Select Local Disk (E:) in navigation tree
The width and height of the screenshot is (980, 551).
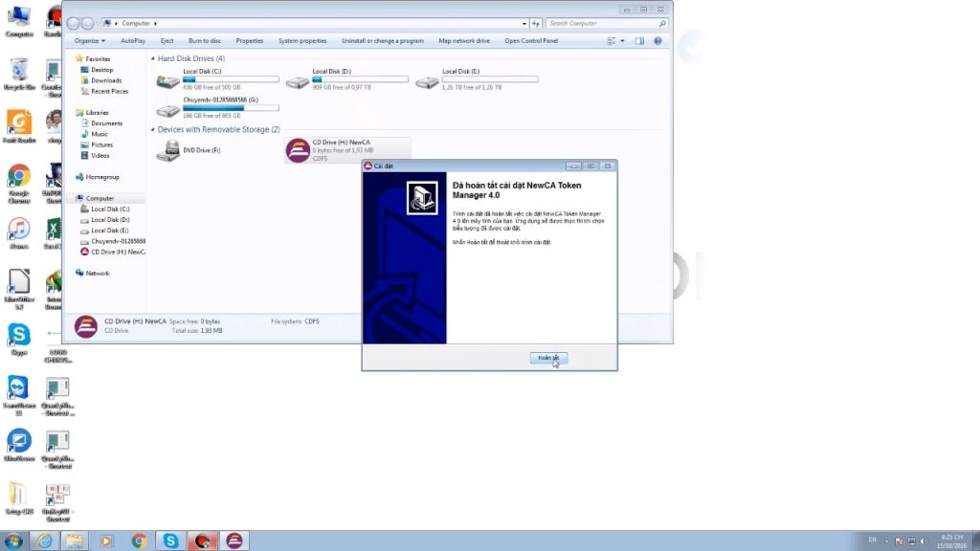110,230
